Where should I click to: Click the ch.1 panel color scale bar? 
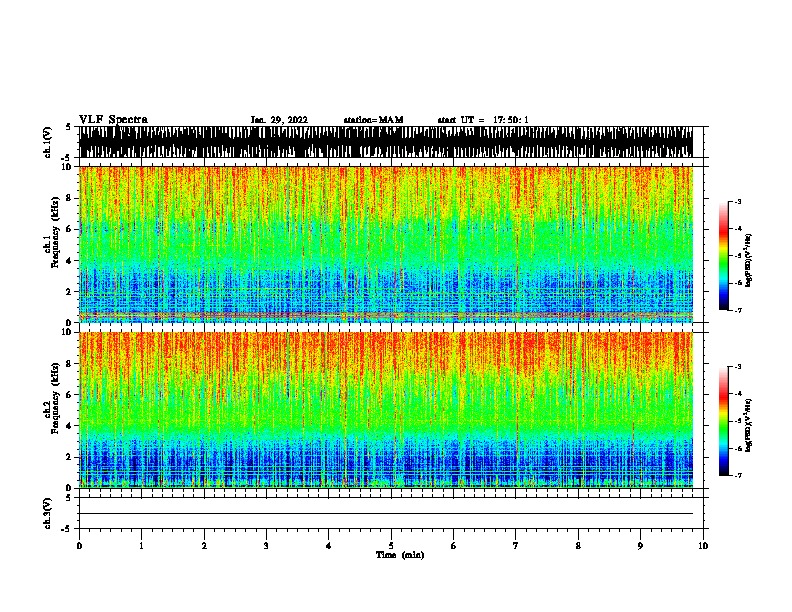coord(723,256)
